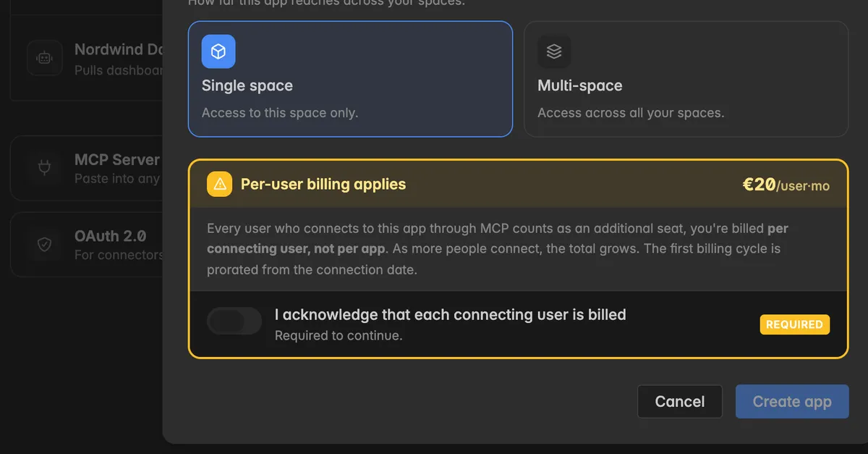Open the Nordwind entry title in the list
The width and height of the screenshot is (868, 454).
click(x=119, y=50)
